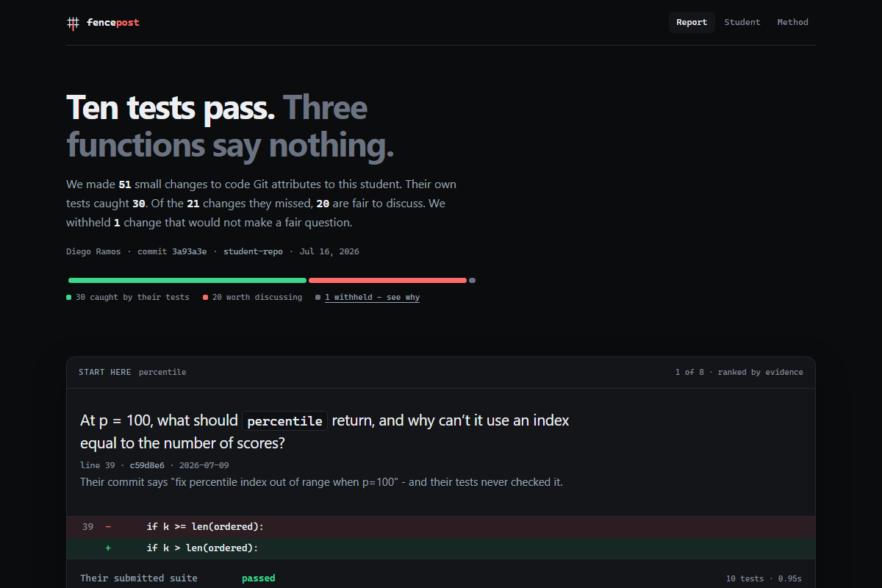Click the commit reference c59d8e6
This screenshot has height=588, width=882.
(147, 465)
